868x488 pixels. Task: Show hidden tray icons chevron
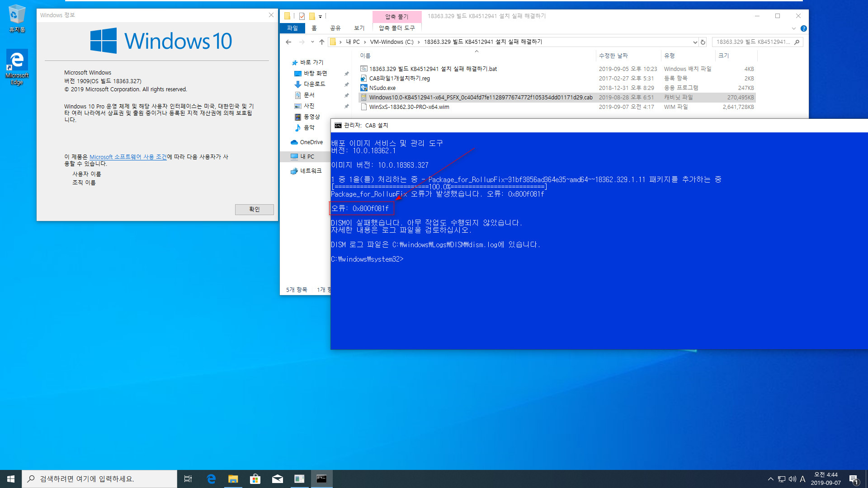coord(770,479)
